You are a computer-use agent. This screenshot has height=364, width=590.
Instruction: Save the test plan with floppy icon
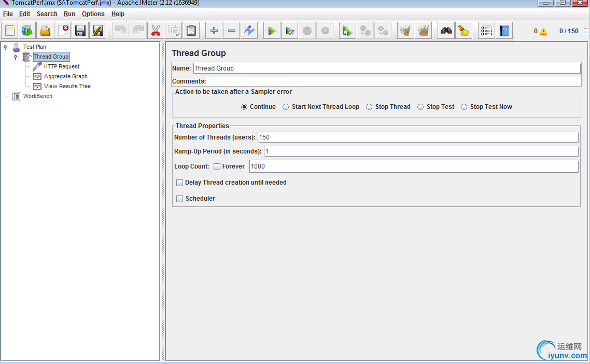coord(80,31)
